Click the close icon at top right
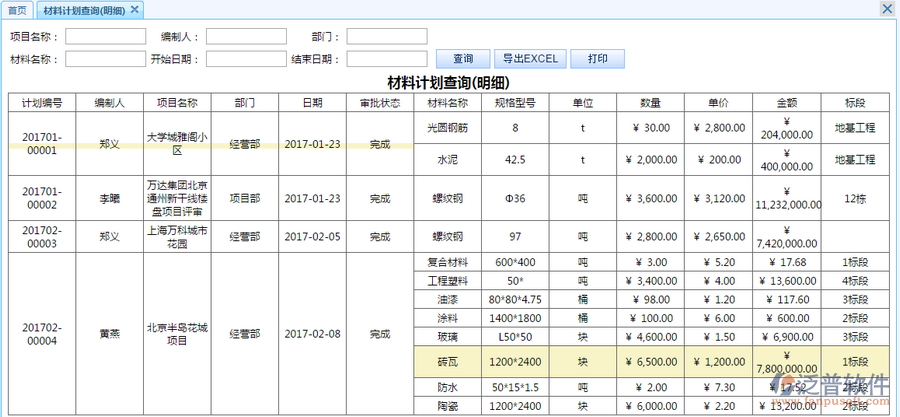This screenshot has height=417, width=900. [x=887, y=9]
